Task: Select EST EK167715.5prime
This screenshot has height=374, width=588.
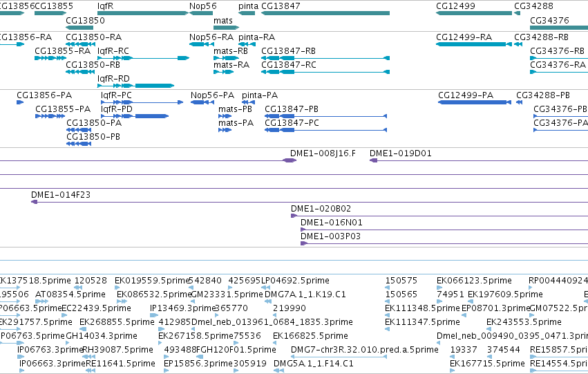Action: [x=487, y=364]
